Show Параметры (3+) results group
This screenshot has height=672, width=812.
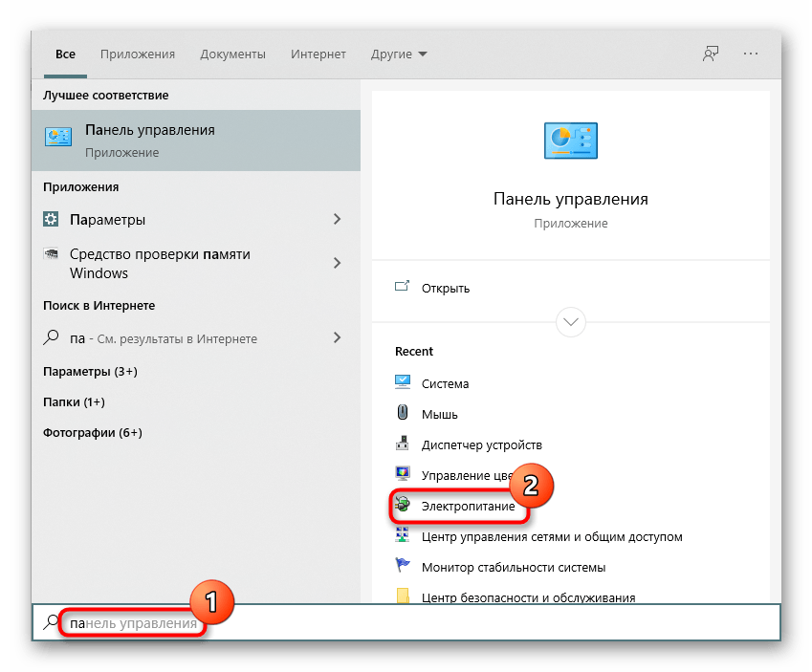90,371
